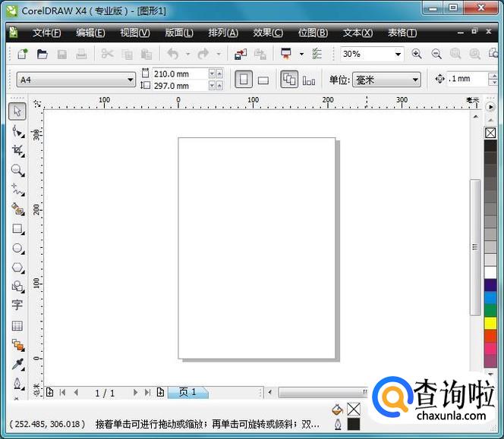Image resolution: width=504 pixels, height=439 pixels.
Task: Open the 效果(C) menu
Action: [267, 33]
